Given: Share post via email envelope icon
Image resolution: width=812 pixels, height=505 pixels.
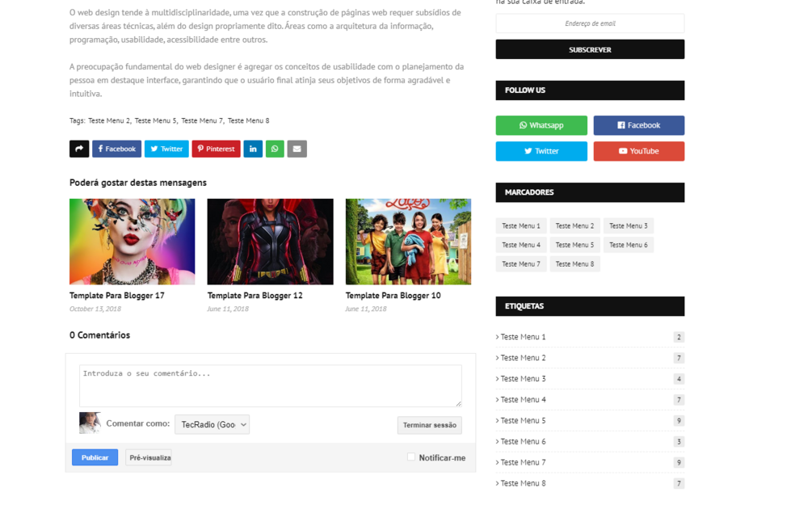Looking at the screenshot, I should coord(297,149).
